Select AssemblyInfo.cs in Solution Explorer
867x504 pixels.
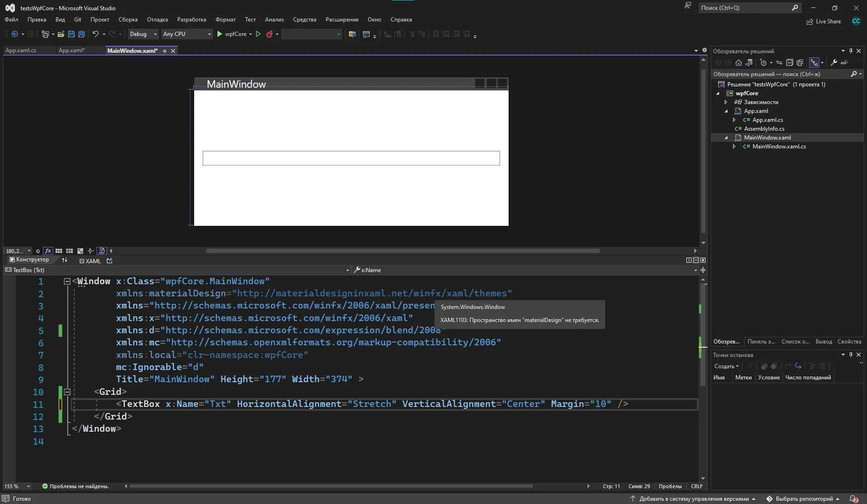(x=764, y=129)
